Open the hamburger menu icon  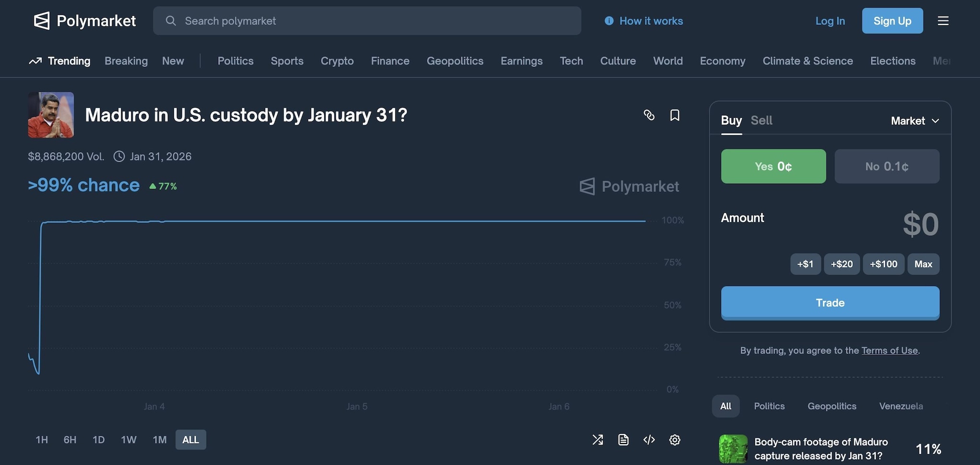click(x=943, y=21)
